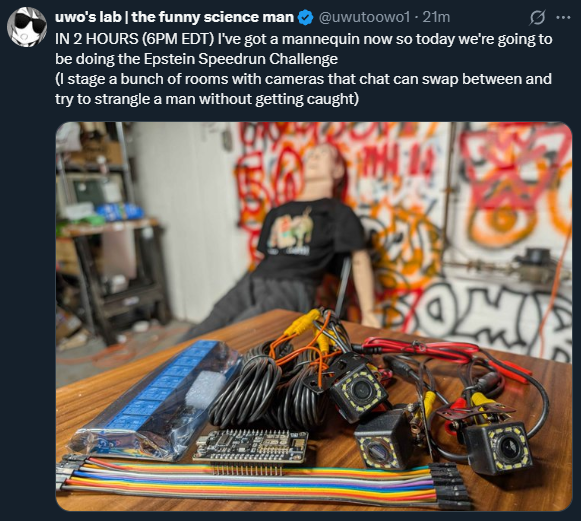Click the rightmost cube camera in photo
The height and width of the screenshot is (521, 581).
(498, 447)
